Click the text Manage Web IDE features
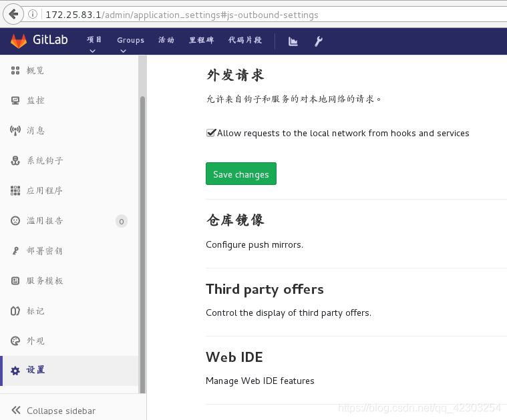507x420 pixels. point(260,381)
